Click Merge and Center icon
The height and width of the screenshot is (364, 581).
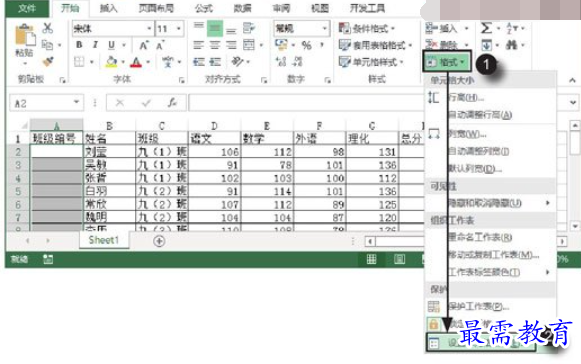(x=249, y=45)
